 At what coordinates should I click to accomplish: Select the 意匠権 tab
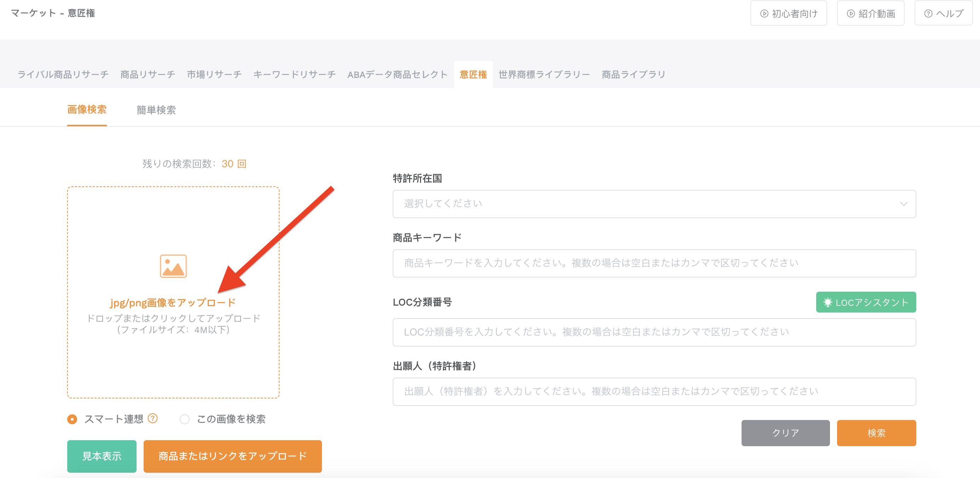click(473, 75)
